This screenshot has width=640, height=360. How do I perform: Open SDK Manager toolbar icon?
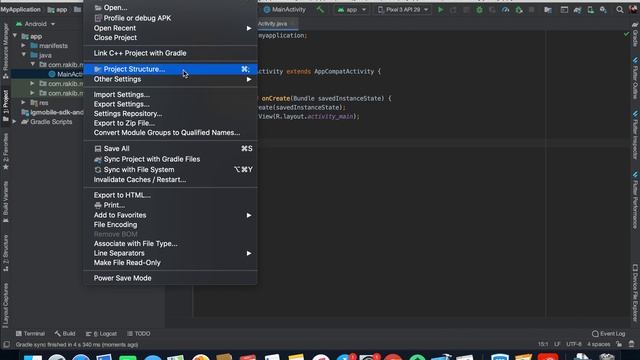[603, 9]
